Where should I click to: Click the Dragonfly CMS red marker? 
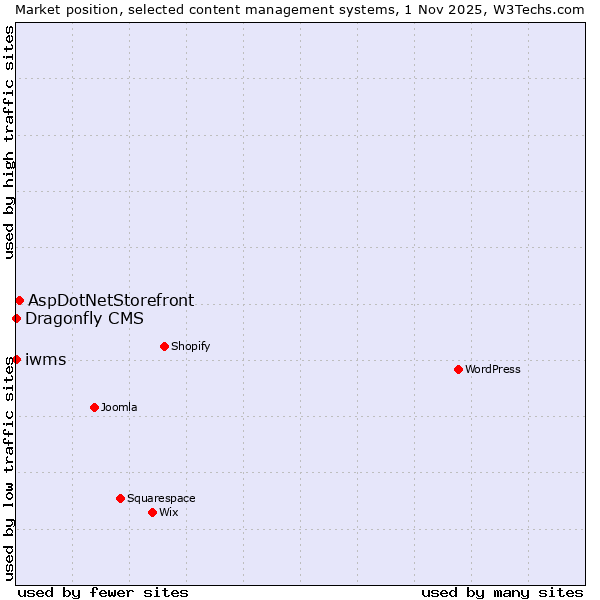coord(16,318)
